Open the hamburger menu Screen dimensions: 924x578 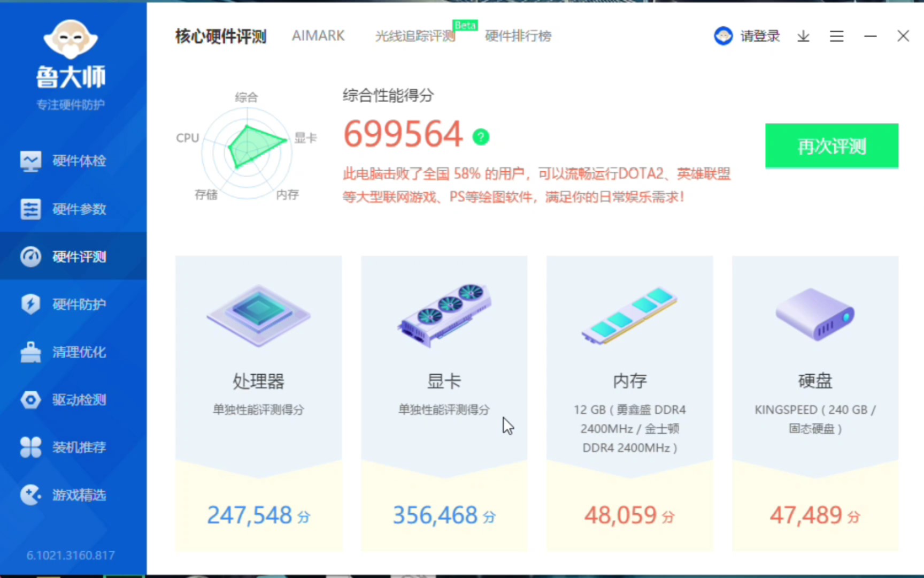click(x=836, y=36)
